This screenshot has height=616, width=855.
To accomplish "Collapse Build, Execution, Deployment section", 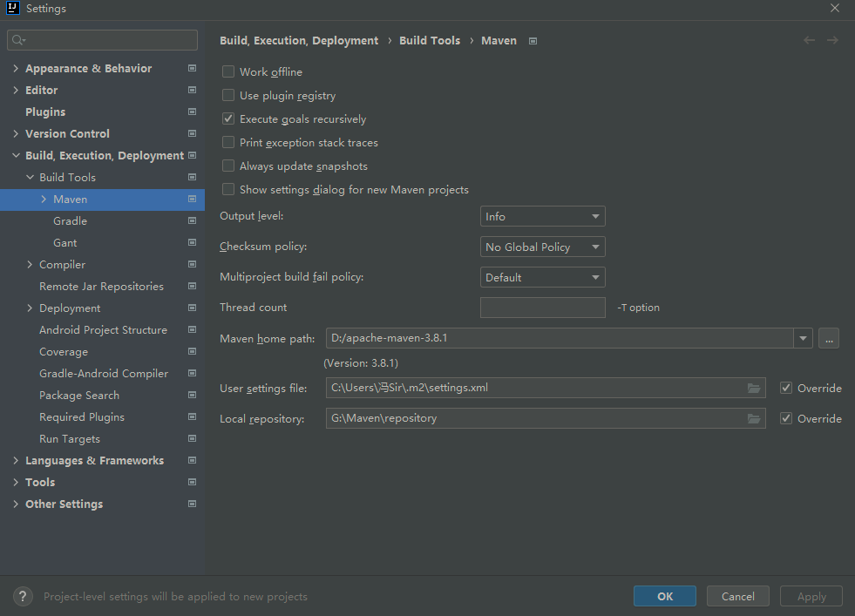I will (x=16, y=155).
